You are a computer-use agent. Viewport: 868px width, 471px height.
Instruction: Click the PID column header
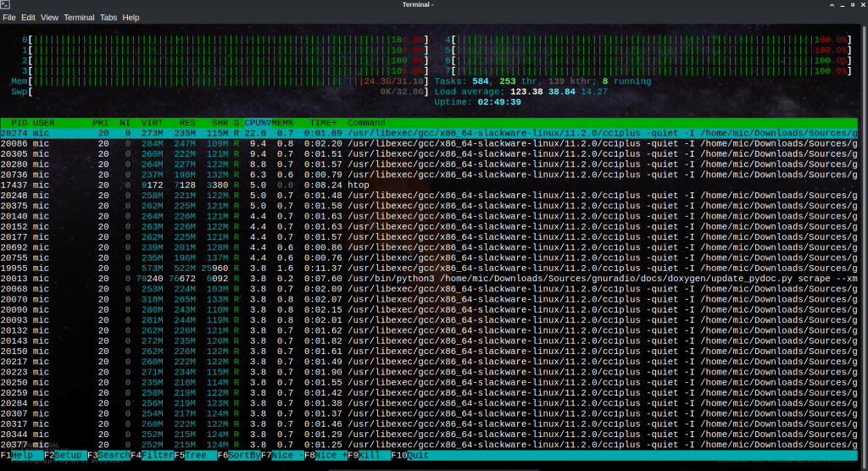click(x=19, y=123)
